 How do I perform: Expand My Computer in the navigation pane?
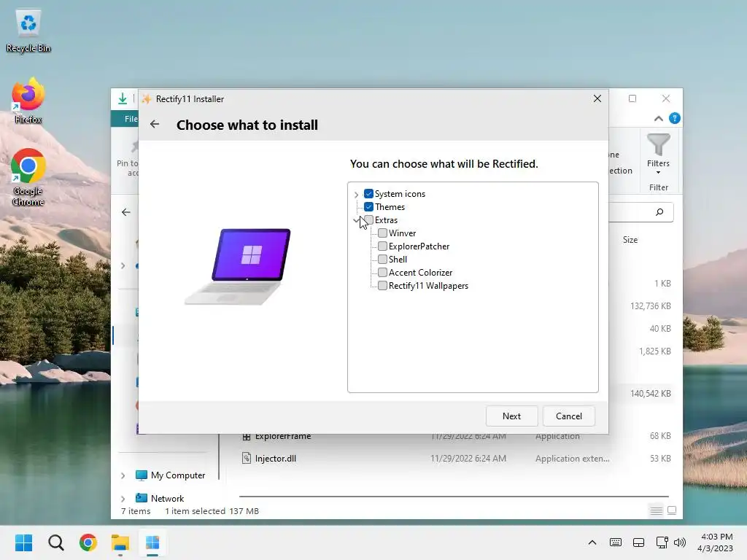[123, 475]
